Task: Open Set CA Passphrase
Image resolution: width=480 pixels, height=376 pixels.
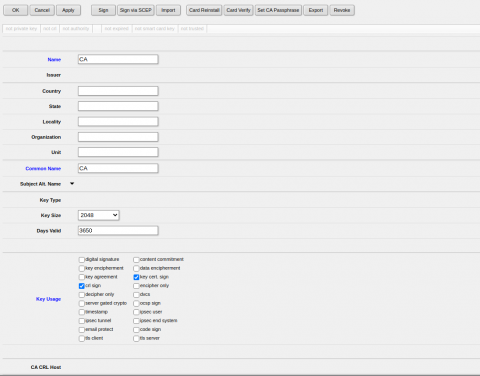Action: (278, 10)
